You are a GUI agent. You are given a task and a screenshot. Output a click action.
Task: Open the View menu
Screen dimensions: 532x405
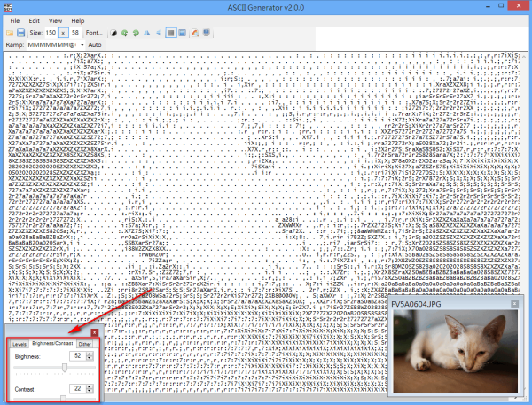coord(55,20)
